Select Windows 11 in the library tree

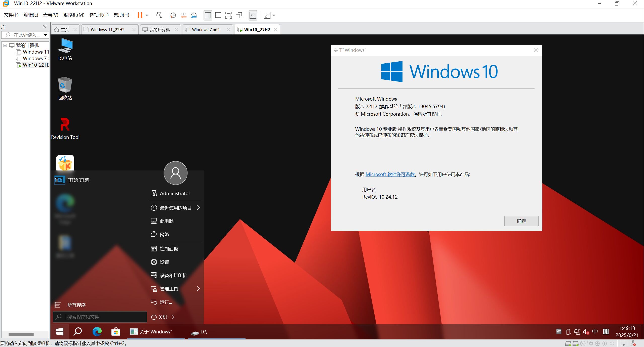[x=32, y=52]
